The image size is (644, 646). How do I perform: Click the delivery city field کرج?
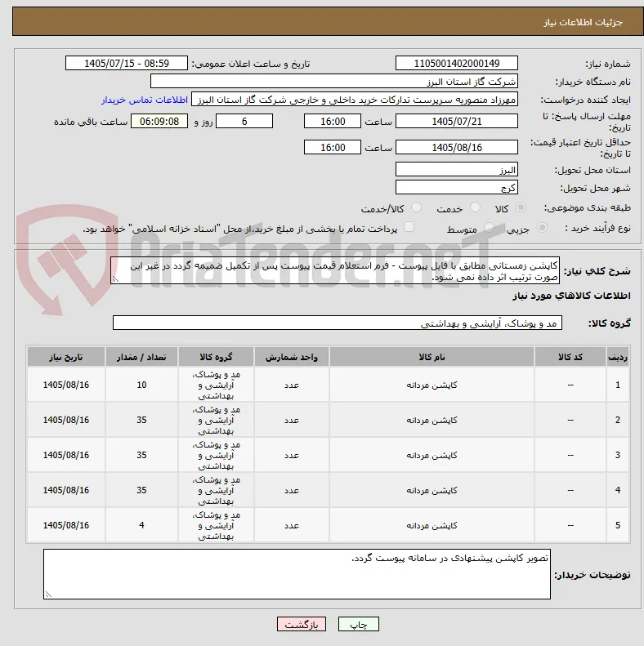pyautogui.click(x=456, y=187)
